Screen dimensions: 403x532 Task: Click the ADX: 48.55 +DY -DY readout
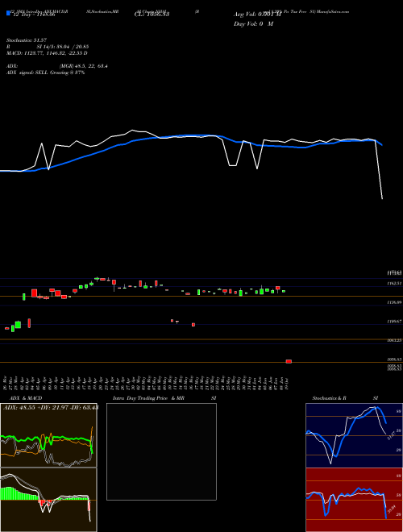(51, 407)
